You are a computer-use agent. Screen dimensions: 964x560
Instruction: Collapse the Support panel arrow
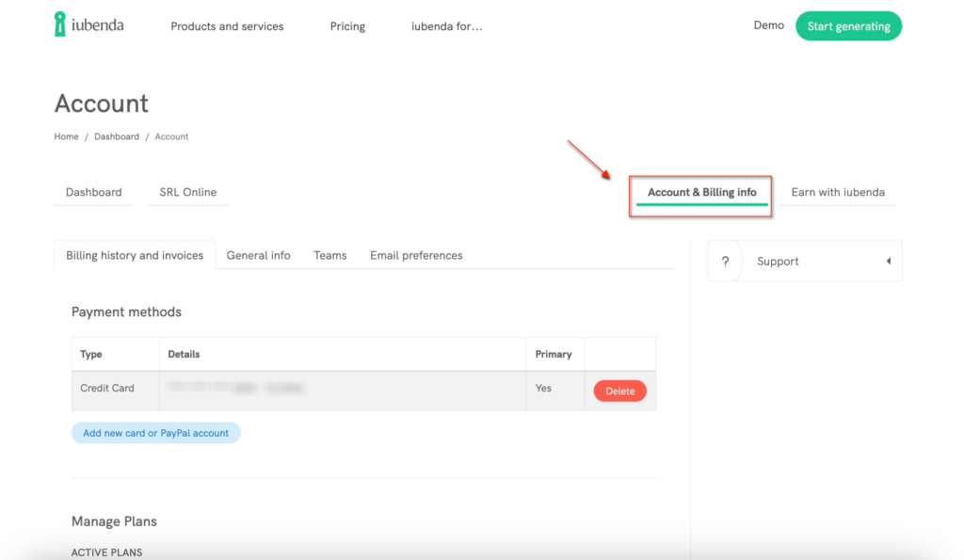pyautogui.click(x=888, y=262)
